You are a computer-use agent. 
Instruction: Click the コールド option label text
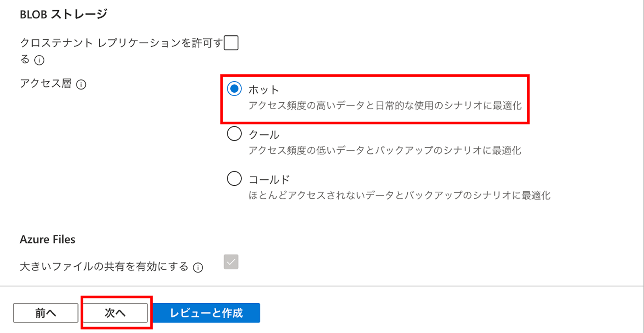[269, 179]
